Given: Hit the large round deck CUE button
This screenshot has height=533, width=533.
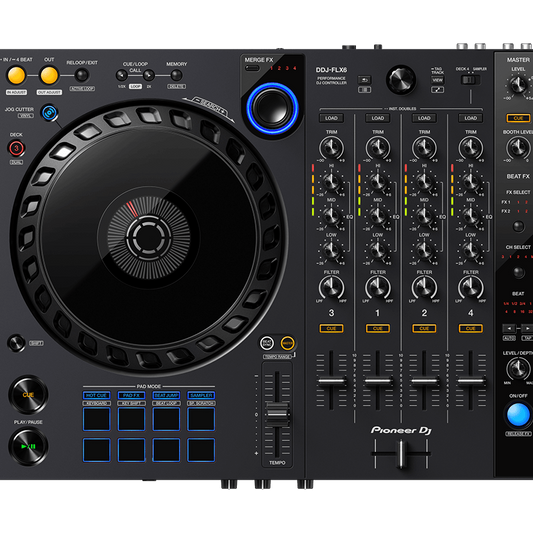Looking at the screenshot, I should pos(28,395).
